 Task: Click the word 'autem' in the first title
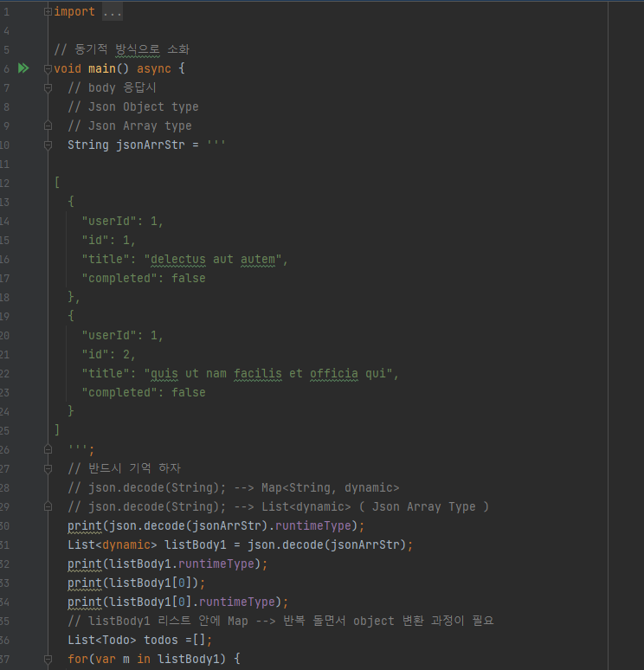tap(258, 259)
